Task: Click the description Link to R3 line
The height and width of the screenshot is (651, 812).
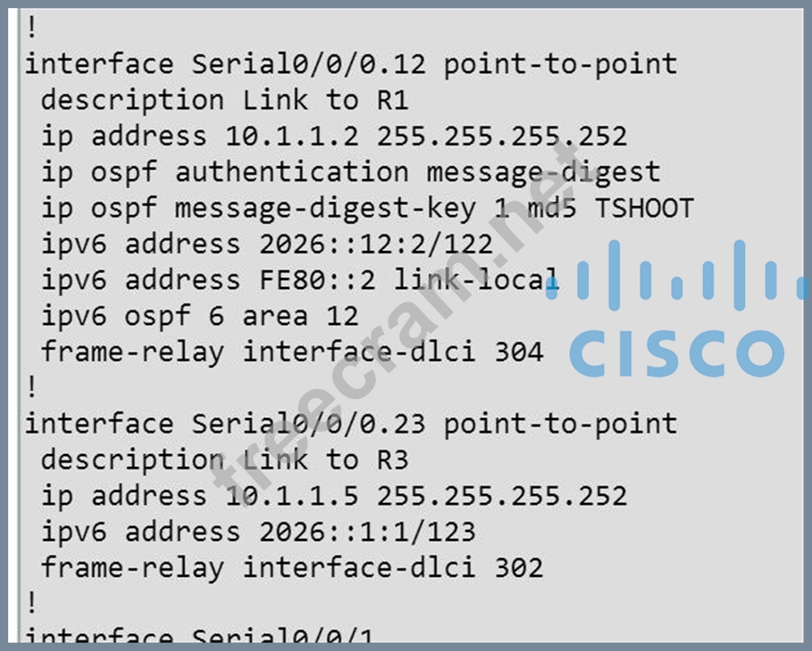Action: point(224,460)
